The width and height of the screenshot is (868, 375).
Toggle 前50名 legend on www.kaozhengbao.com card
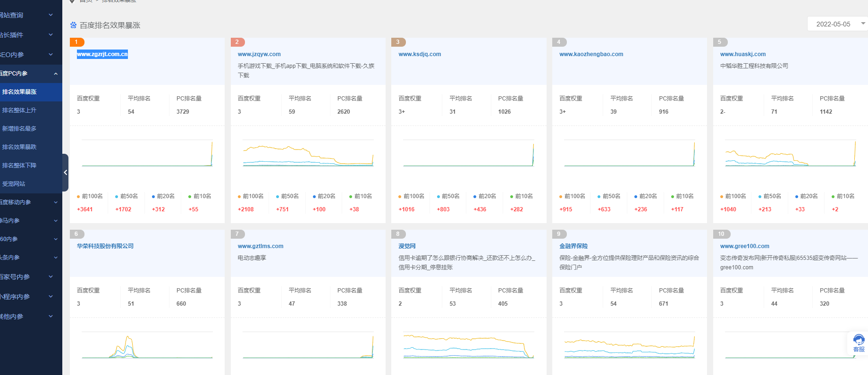(x=609, y=196)
